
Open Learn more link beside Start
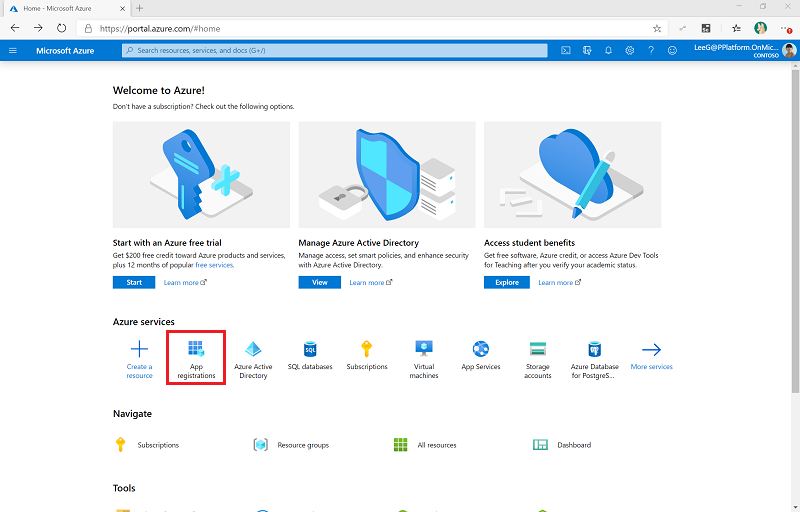coord(185,283)
